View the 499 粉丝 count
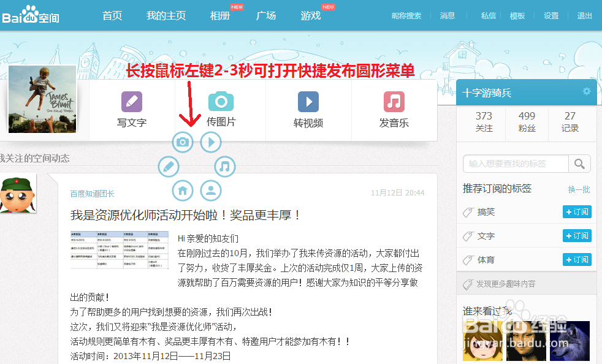602x364 pixels. coord(527,122)
